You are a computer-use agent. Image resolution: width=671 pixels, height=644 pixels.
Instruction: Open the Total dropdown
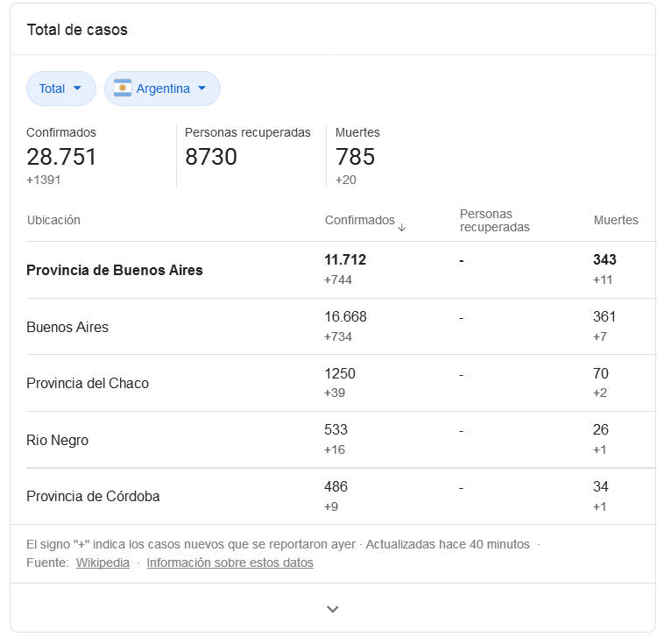pos(60,88)
